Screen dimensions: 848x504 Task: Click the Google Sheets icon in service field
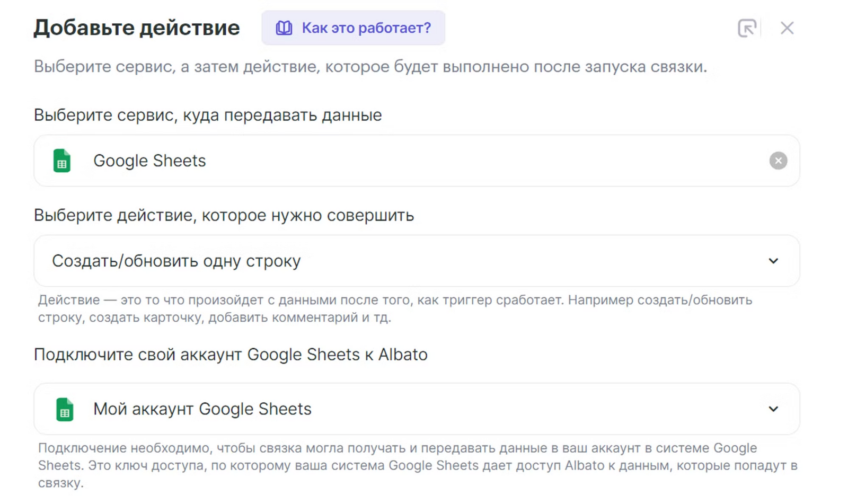tap(62, 161)
